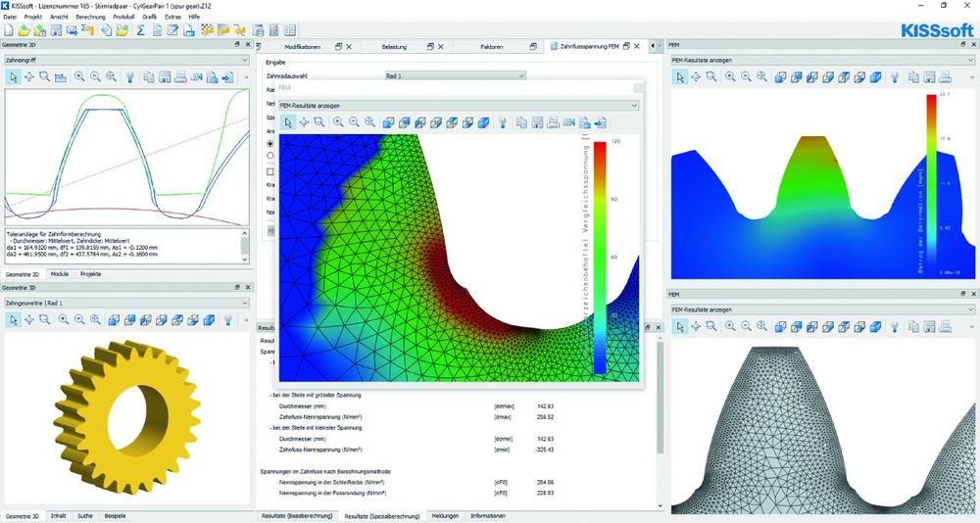Open the Meldungen tab
The image size is (980, 523).
click(x=445, y=516)
